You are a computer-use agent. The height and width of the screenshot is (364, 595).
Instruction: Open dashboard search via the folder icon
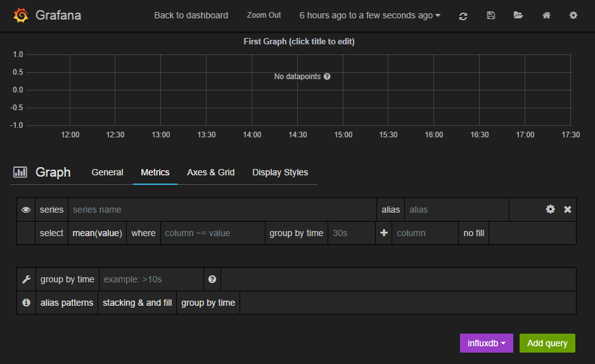pyautogui.click(x=518, y=15)
